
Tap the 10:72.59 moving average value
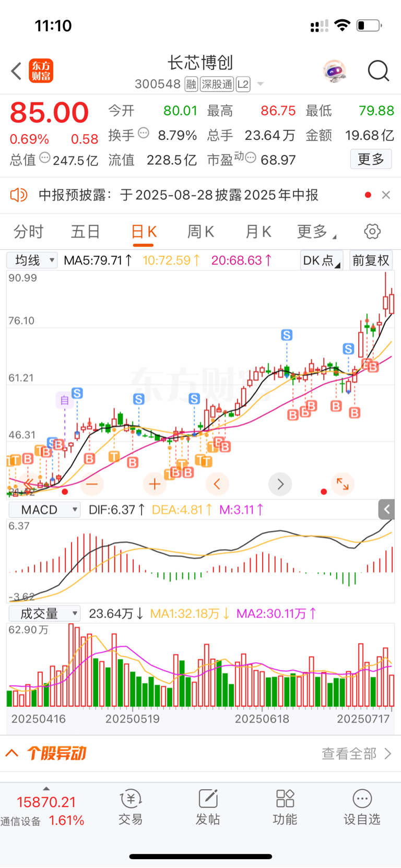click(171, 260)
